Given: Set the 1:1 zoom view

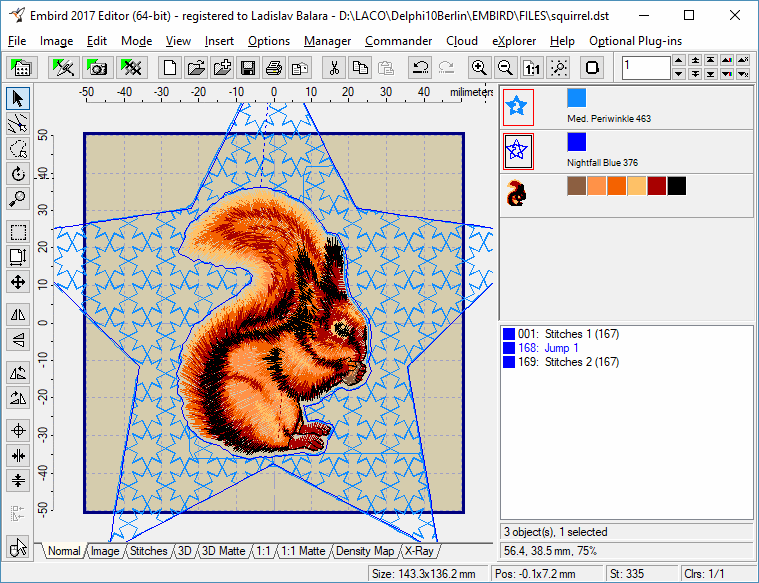Looking at the screenshot, I should pos(531,68).
